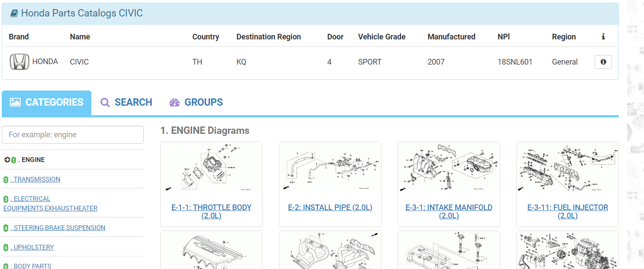This screenshot has height=269, width=644.
Task: Click the Region value General
Action: click(x=565, y=62)
